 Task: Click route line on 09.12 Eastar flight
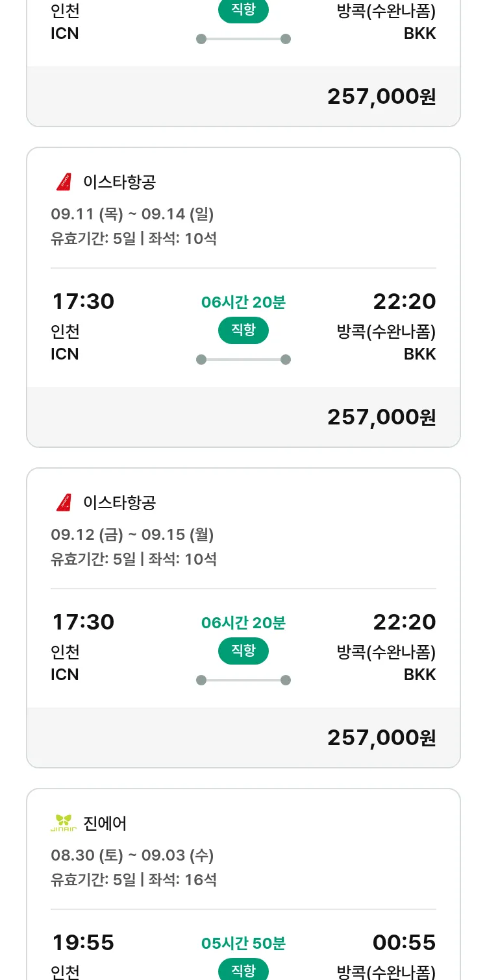[243, 680]
